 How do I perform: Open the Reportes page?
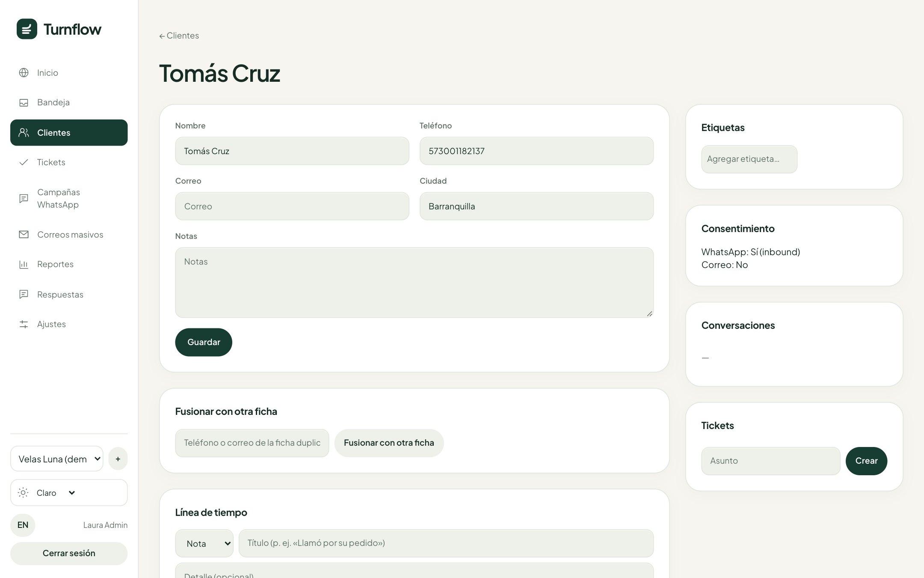tap(69, 264)
